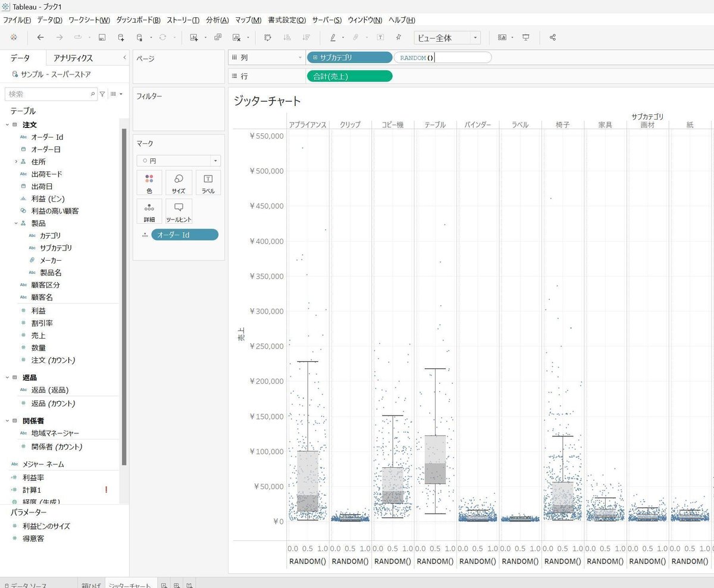Viewport: 714px width, 588px height.
Task: Open the 書式設定 menu
Action: [x=287, y=20]
